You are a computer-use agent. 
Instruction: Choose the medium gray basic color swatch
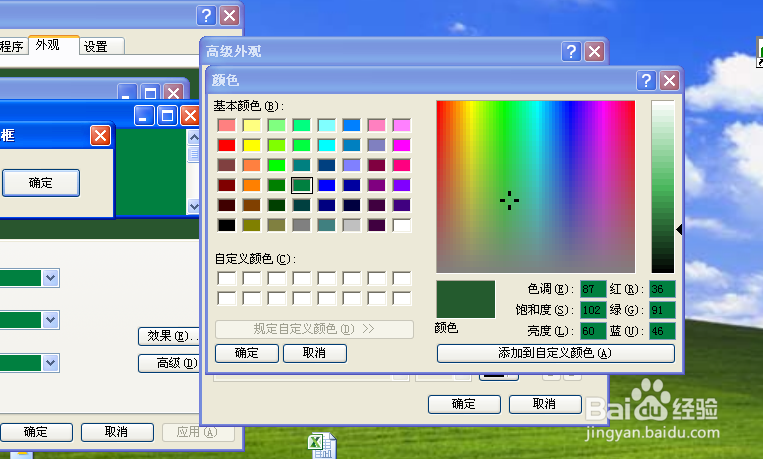pos(302,225)
